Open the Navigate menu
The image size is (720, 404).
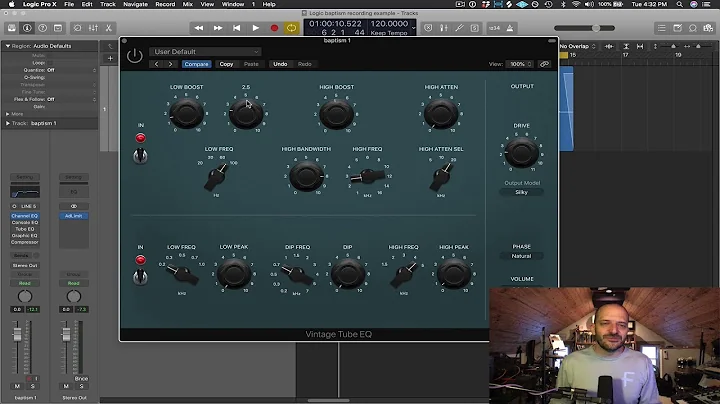135,4
